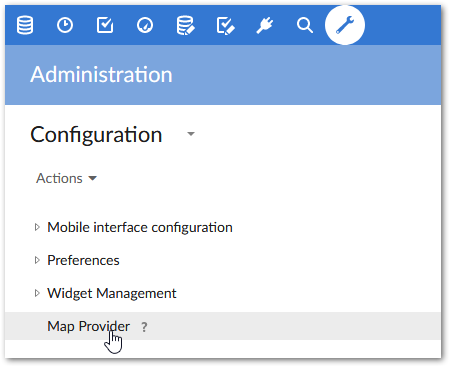Click the Mobile interface configuration label
The height and width of the screenshot is (367, 450).
[x=140, y=228]
